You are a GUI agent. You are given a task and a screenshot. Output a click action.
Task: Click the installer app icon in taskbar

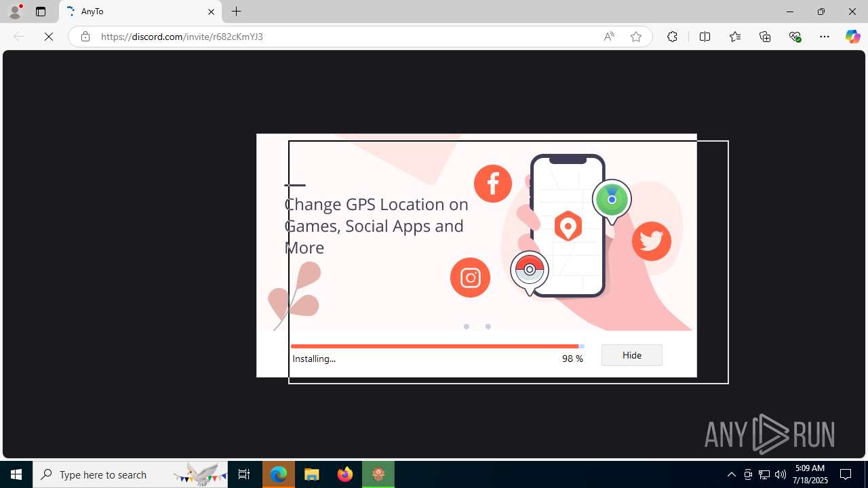tap(378, 474)
